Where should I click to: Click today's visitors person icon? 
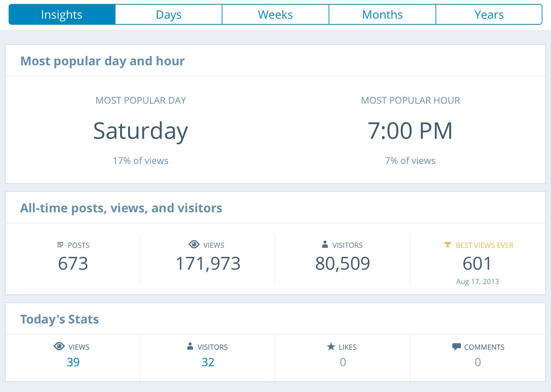click(x=190, y=346)
